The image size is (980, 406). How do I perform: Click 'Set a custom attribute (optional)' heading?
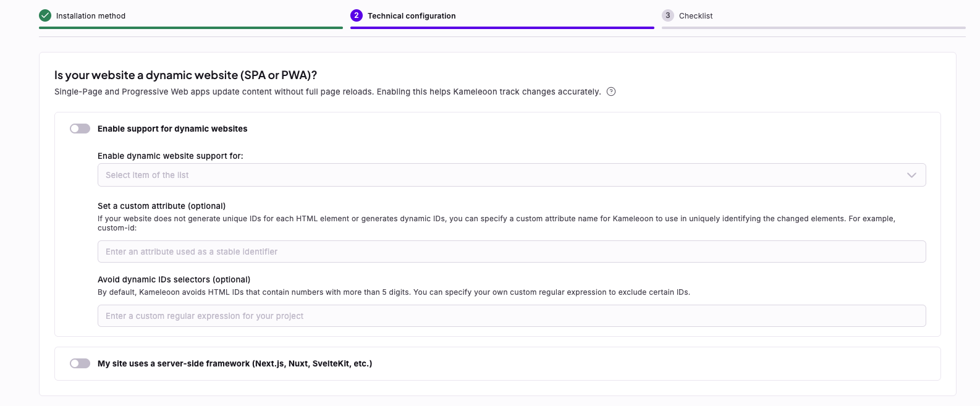[161, 206]
